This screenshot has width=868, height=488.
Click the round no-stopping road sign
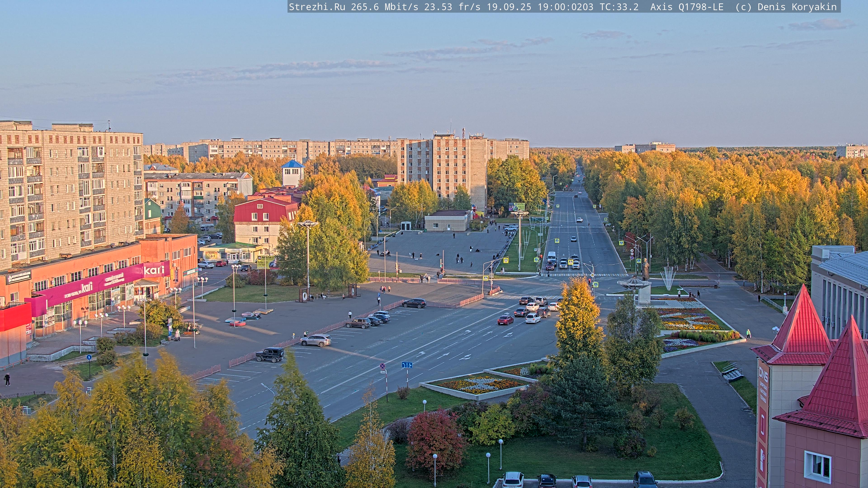point(382,366)
